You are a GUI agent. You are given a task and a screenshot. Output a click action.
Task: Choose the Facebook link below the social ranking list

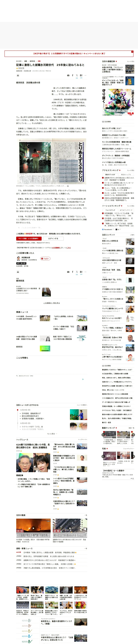108,229
